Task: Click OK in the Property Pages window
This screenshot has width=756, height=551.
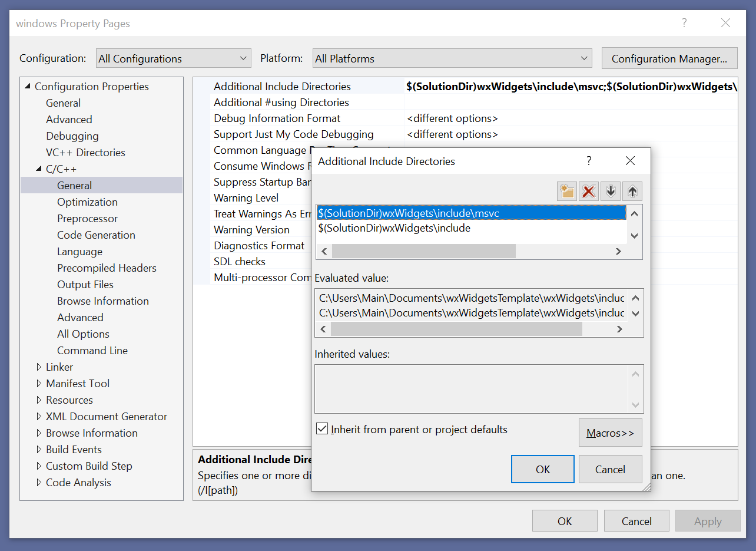Action: click(x=565, y=521)
